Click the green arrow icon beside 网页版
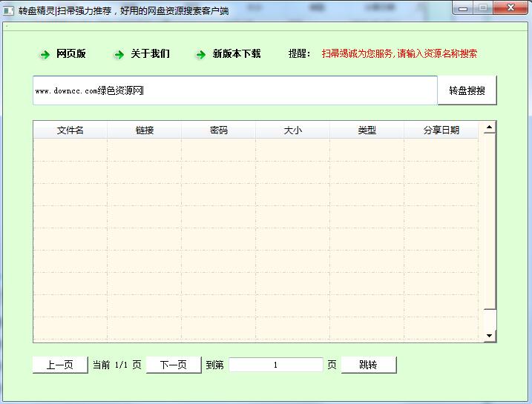The image size is (532, 404). [45, 54]
